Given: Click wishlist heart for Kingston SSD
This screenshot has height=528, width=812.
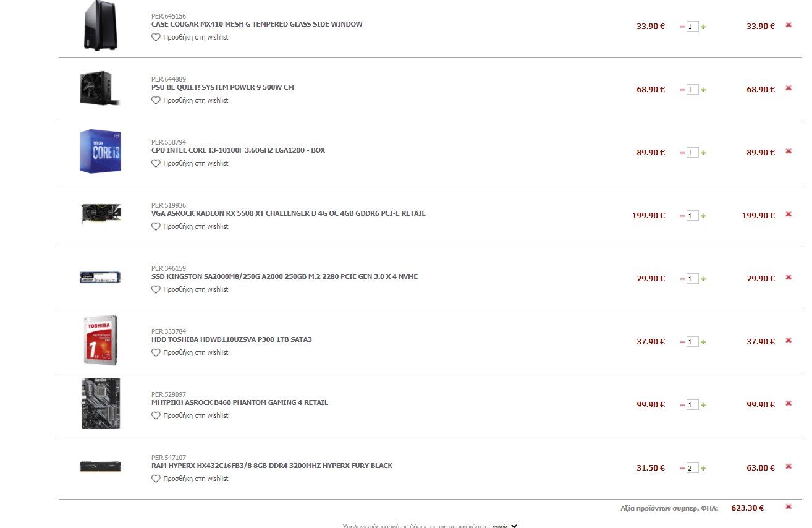Looking at the screenshot, I should coord(156,289).
